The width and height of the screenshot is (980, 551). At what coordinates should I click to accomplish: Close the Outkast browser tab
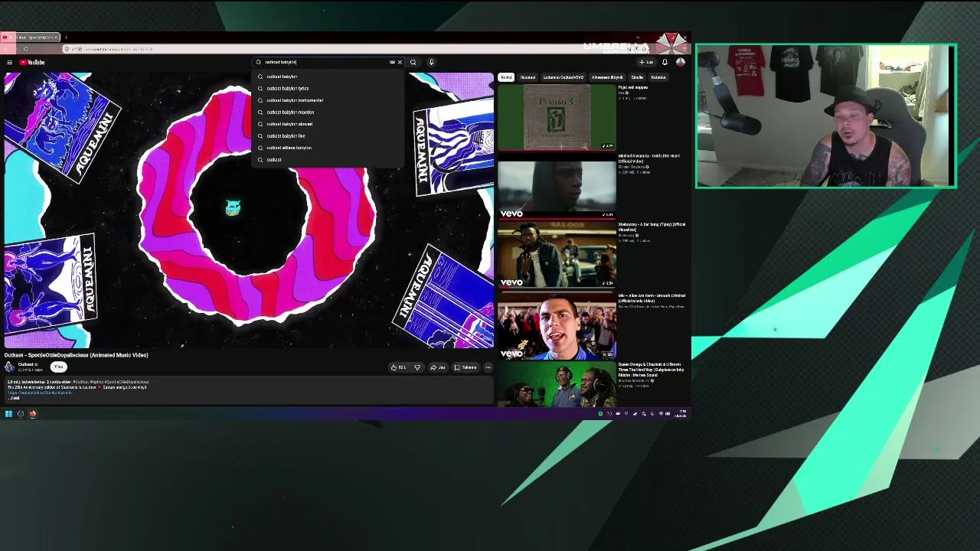(x=57, y=37)
